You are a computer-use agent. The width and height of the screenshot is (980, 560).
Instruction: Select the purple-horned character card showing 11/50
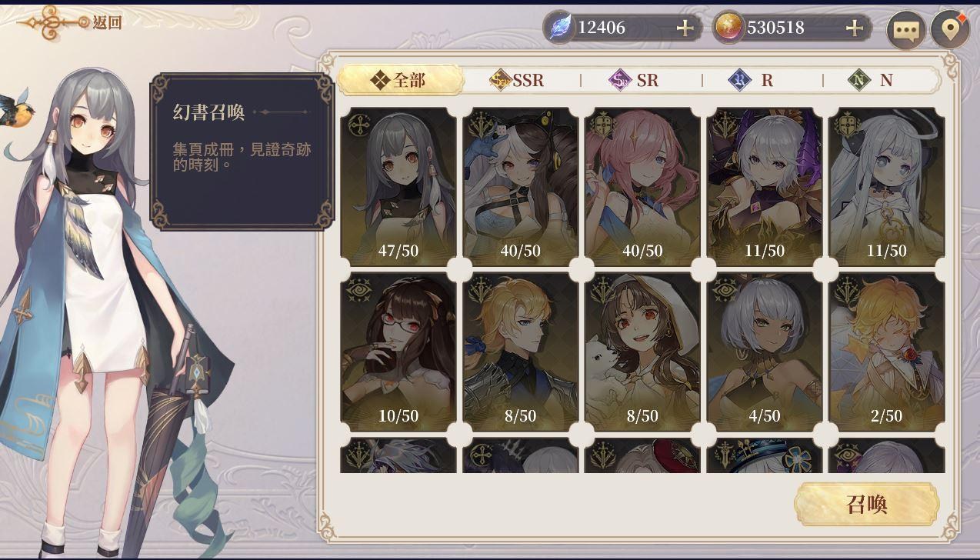point(765,187)
